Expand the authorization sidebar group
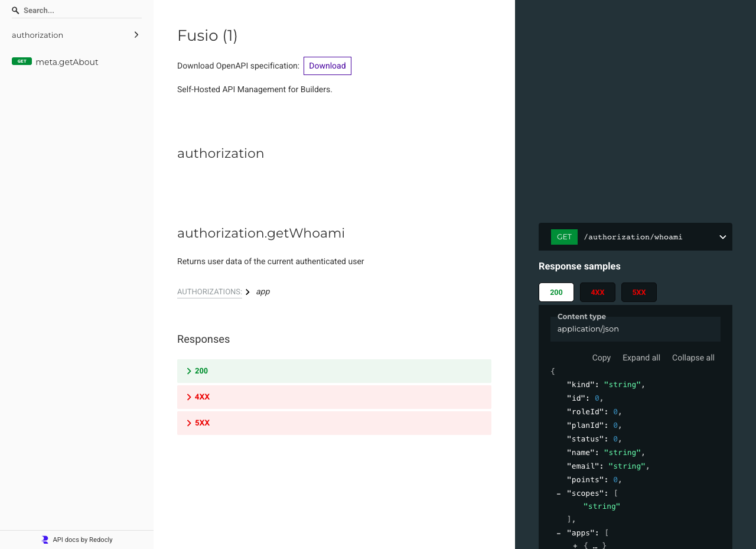 77,35
